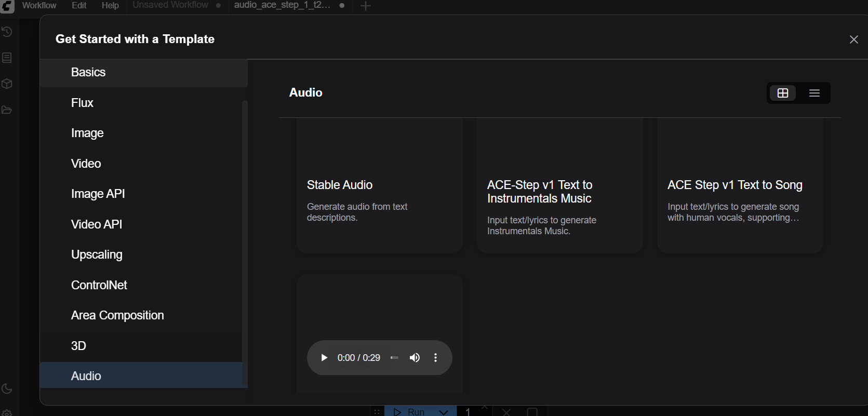Open ACE-Step v1 Text to Instrumentals template

(560, 186)
